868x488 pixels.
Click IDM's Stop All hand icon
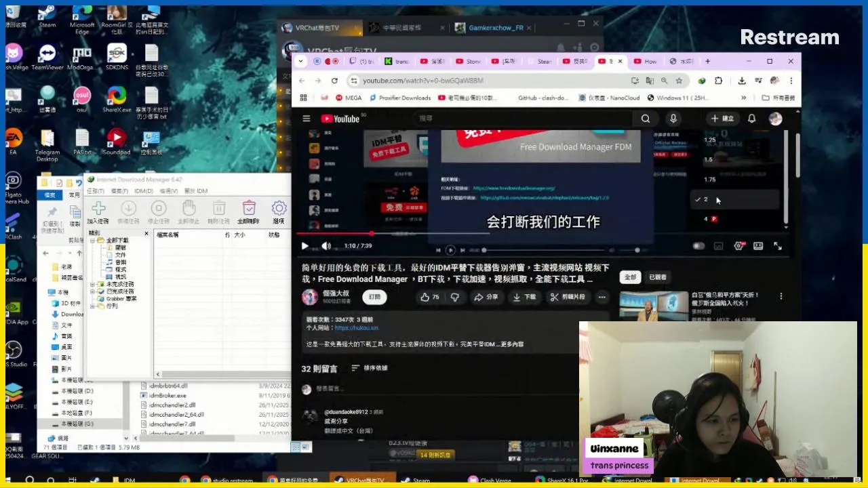tap(189, 208)
